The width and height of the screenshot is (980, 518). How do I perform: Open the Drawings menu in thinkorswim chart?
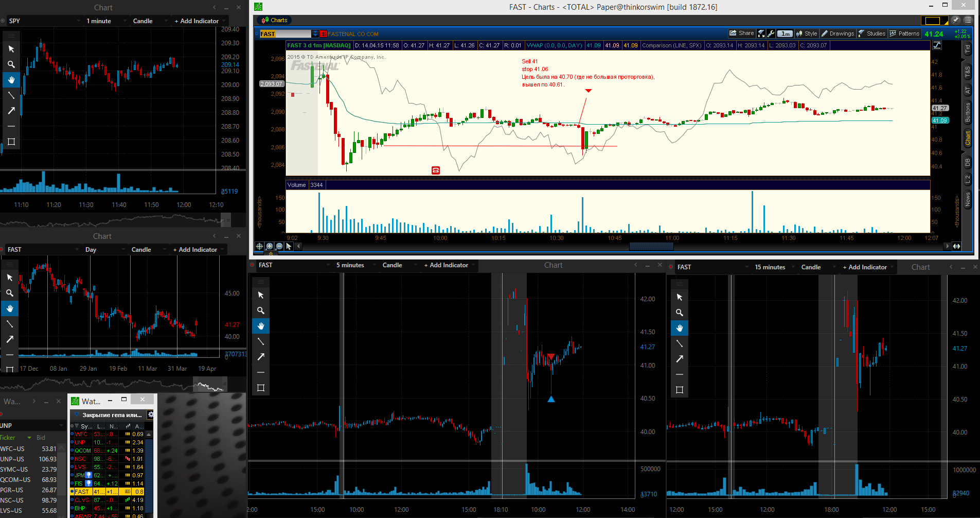pyautogui.click(x=838, y=33)
